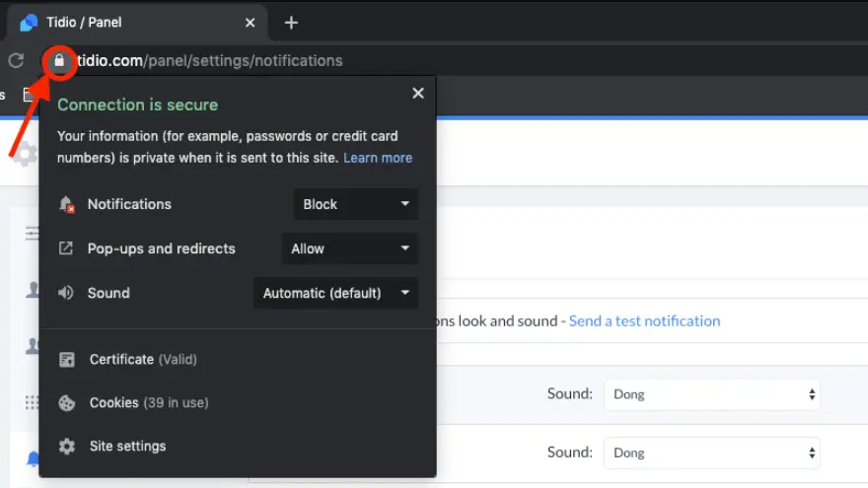
Task: Click the blue bell icon in sidebar
Action: tap(33, 458)
